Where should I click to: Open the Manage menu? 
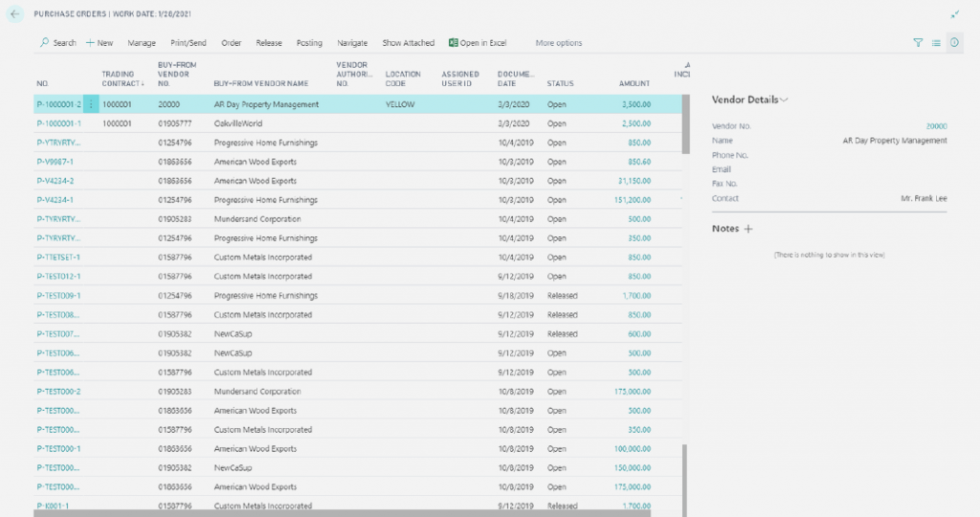pyautogui.click(x=142, y=43)
